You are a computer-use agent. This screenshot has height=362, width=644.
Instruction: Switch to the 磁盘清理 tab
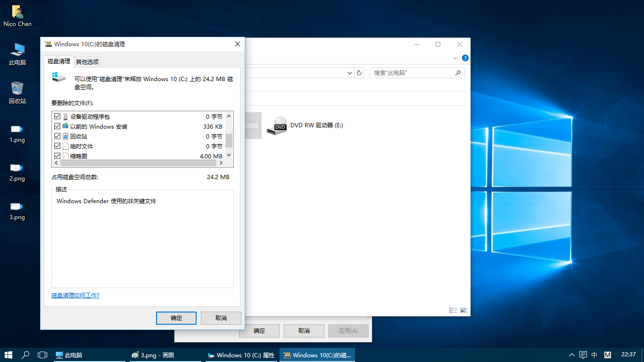59,61
